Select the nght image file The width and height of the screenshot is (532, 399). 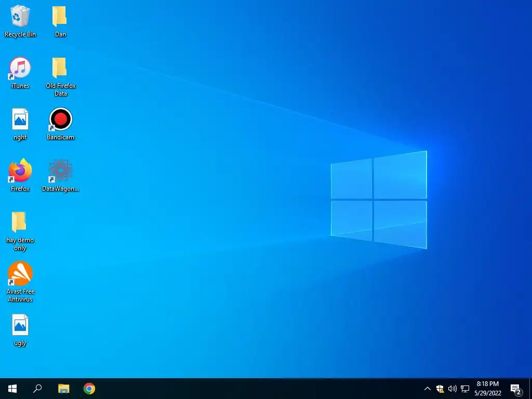coord(20,124)
